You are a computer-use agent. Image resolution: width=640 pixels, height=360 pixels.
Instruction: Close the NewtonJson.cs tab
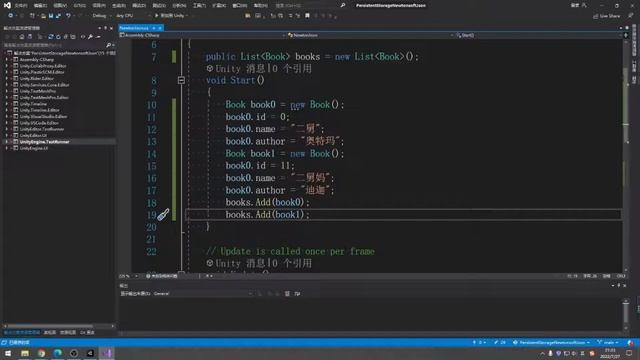point(160,28)
